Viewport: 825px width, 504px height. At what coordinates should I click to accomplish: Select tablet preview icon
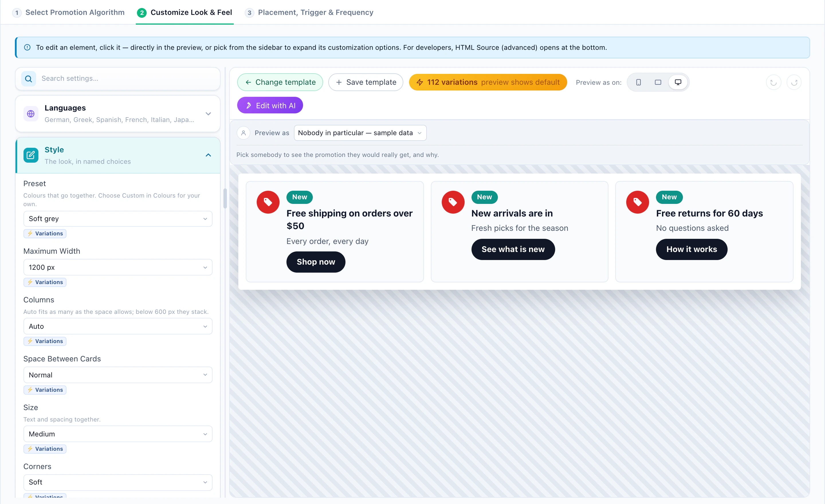point(658,82)
